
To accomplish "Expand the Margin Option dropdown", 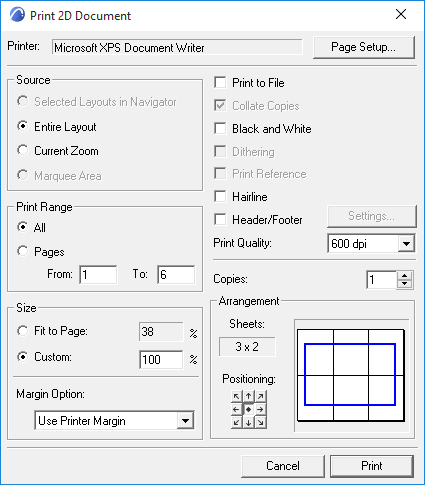I will click(x=114, y=421).
